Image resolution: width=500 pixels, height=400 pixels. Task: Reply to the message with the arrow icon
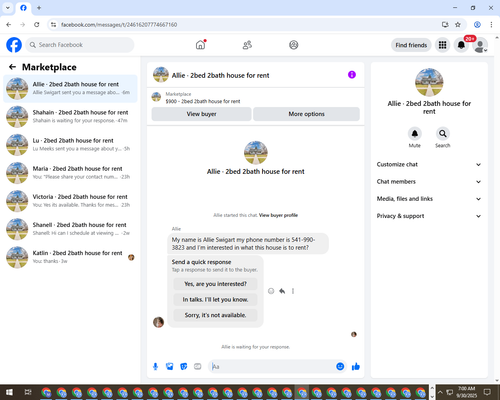pyautogui.click(x=282, y=291)
